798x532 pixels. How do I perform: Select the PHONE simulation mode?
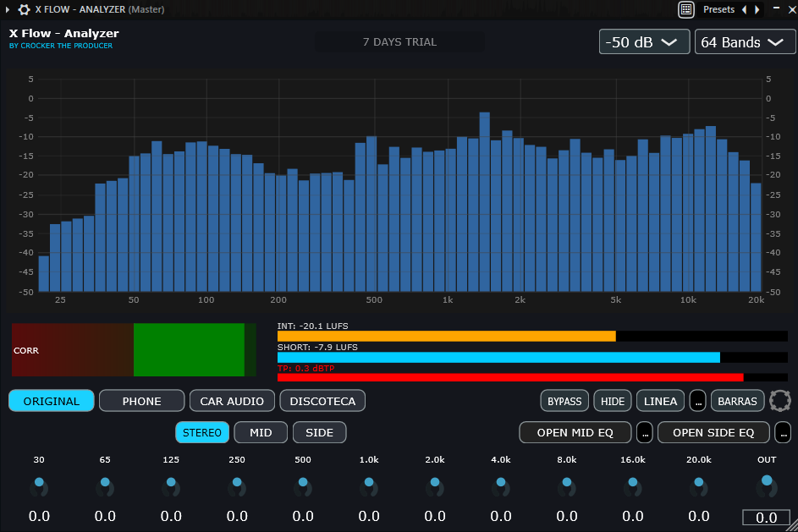tap(141, 401)
